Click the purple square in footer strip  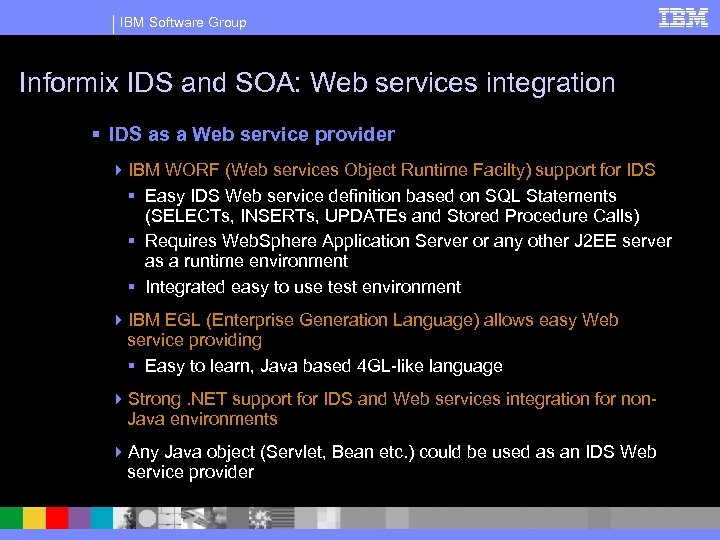(79, 518)
